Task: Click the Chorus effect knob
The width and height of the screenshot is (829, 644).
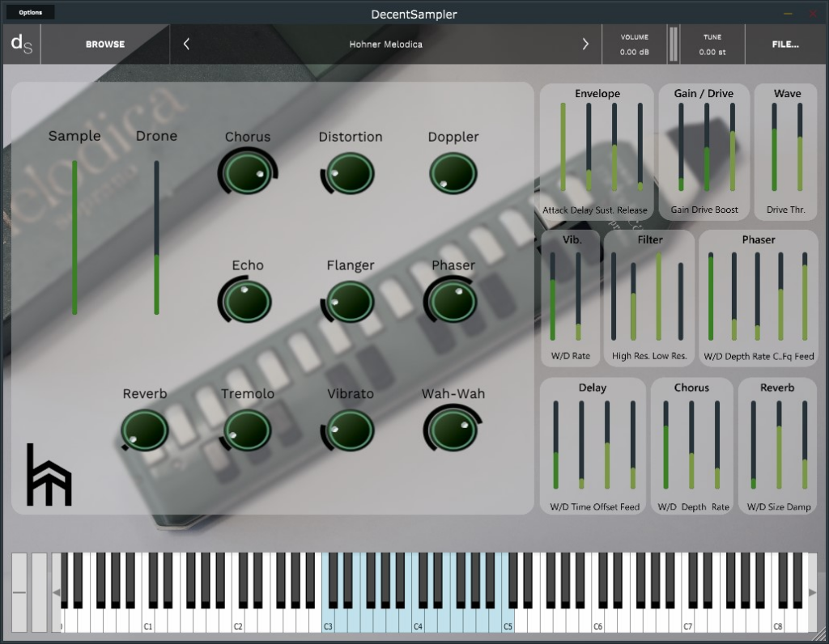Action: tap(248, 173)
